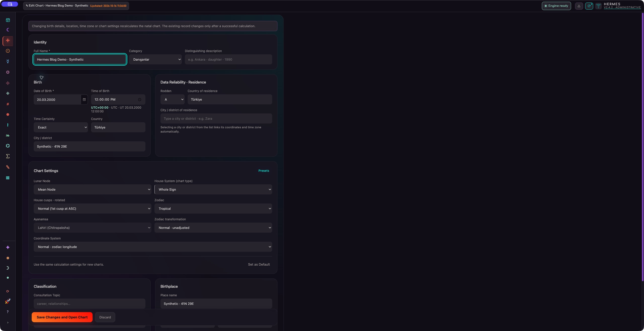Screen dimensions: 644x331
Task: Open the Coordinate System dropdown
Action: [153, 247]
